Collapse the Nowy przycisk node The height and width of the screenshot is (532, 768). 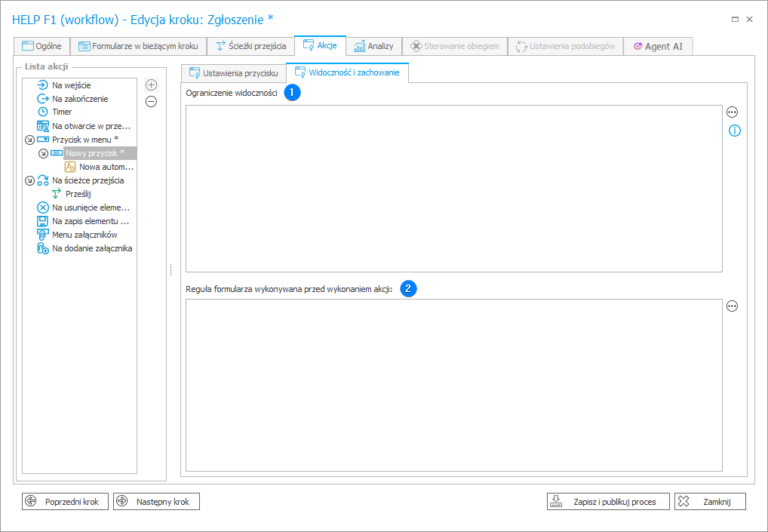[x=43, y=153]
